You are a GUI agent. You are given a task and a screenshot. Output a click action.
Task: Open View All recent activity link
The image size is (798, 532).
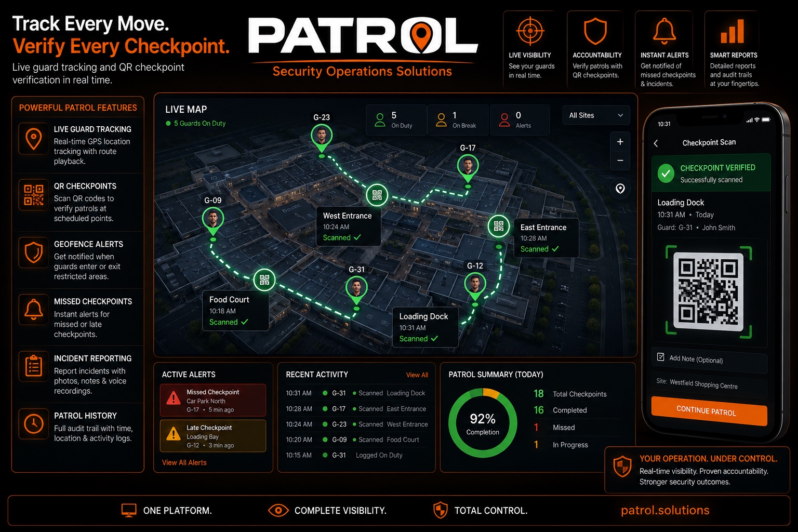(417, 375)
